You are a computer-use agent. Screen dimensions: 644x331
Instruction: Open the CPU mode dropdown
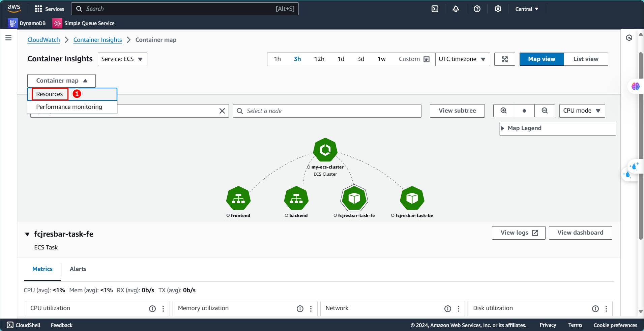point(582,111)
